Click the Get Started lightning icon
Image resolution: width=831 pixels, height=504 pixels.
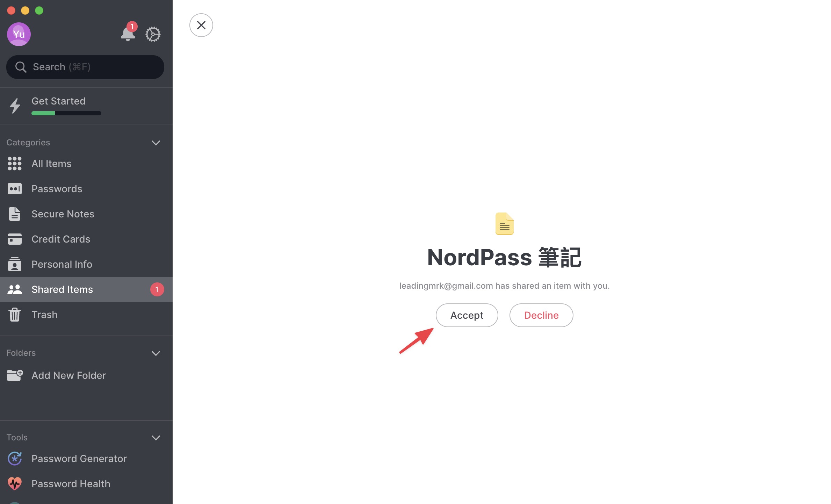coord(15,106)
